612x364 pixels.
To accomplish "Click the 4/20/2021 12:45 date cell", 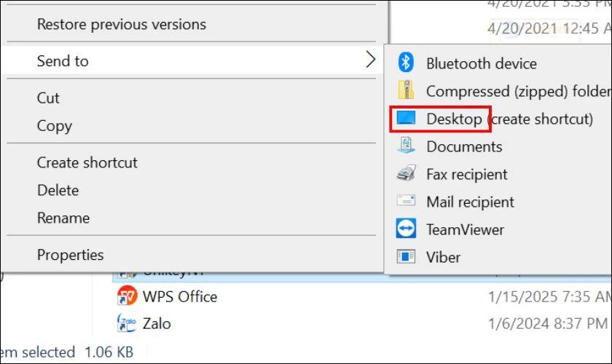I will [x=549, y=28].
